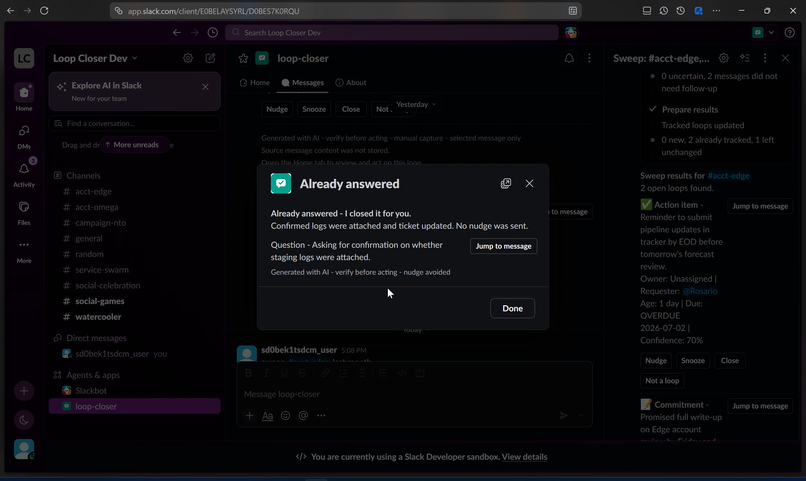Dismiss the Explore AI in Slack banner
The width and height of the screenshot is (806, 481).
tap(205, 87)
